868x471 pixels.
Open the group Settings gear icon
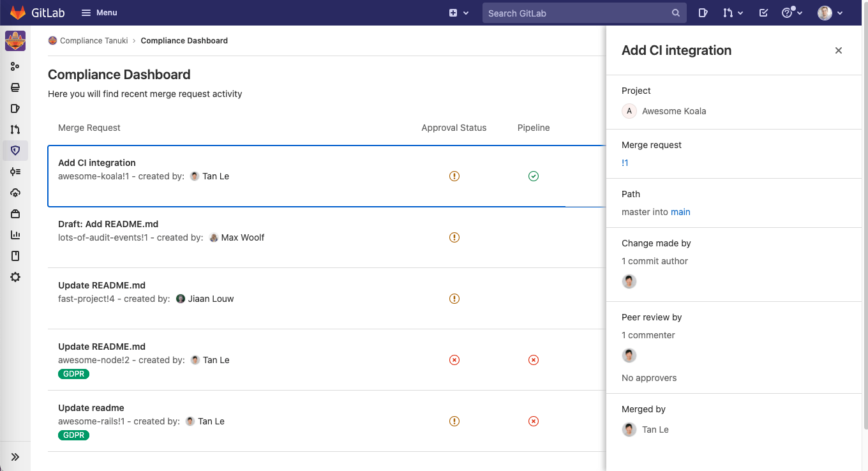click(15, 276)
